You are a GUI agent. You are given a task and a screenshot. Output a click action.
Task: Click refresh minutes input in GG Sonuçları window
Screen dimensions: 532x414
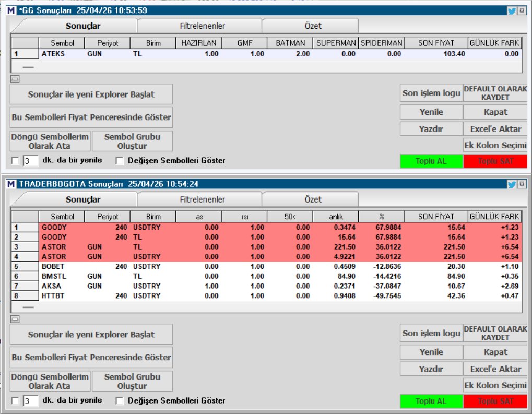click(30, 160)
